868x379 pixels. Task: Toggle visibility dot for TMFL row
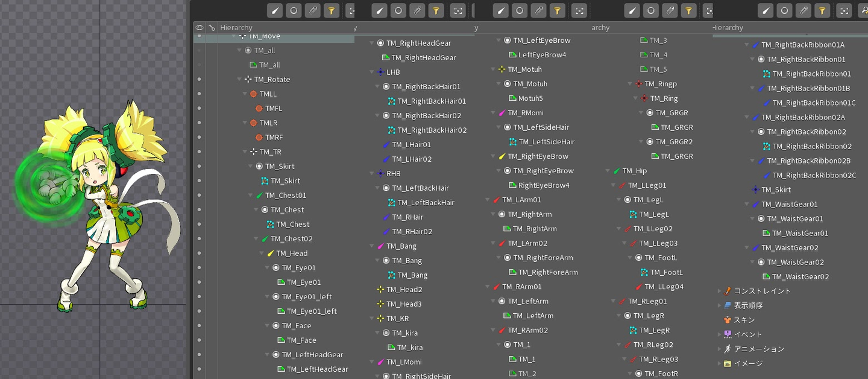[199, 109]
